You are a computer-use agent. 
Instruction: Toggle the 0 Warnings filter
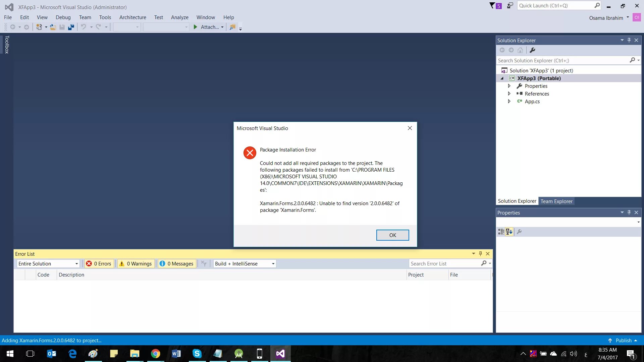click(x=136, y=264)
